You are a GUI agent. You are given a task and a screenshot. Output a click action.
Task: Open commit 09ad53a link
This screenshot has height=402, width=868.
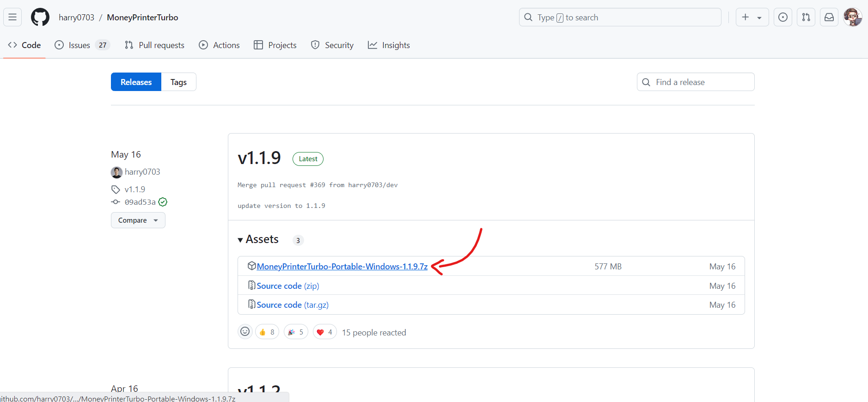[140, 202]
